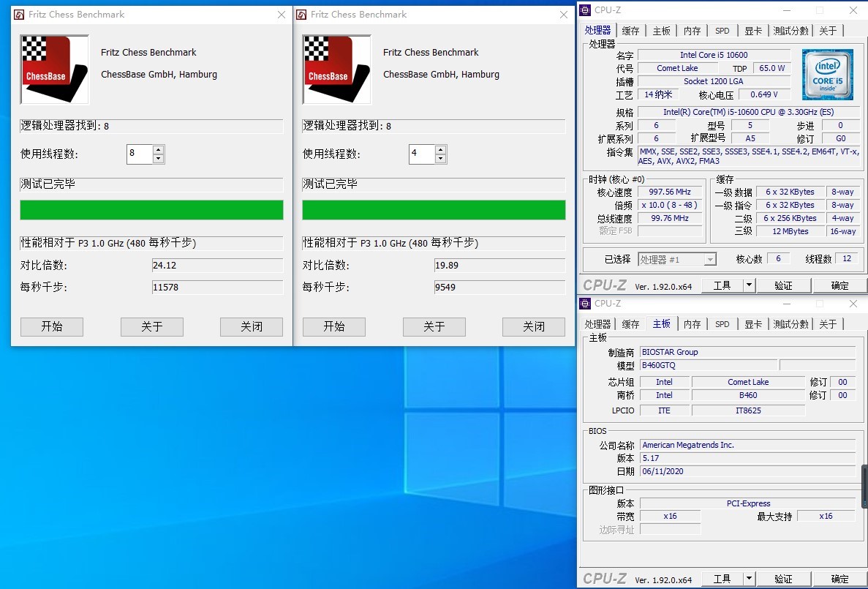Click ChessBase logo in right Fritz window
The image size is (868, 589).
(336, 70)
